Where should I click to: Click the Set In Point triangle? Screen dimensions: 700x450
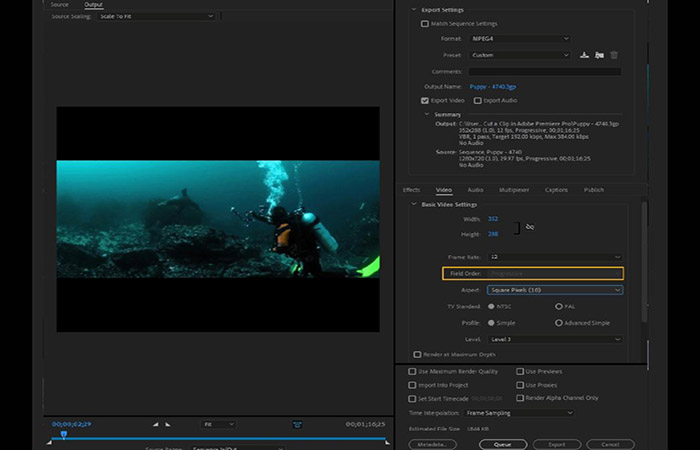click(155, 424)
